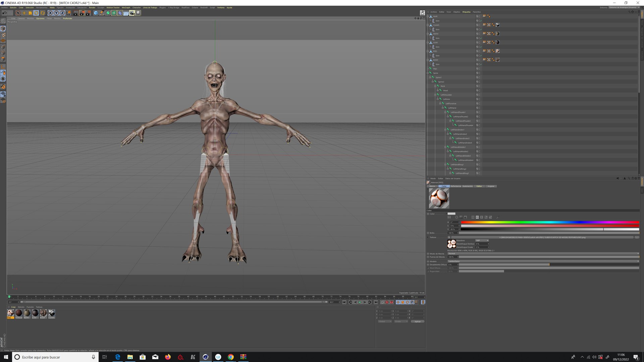Image resolution: width=644 pixels, height=362 pixels.
Task: Open the Muestreo MIP dropdown
Action: 482,240
